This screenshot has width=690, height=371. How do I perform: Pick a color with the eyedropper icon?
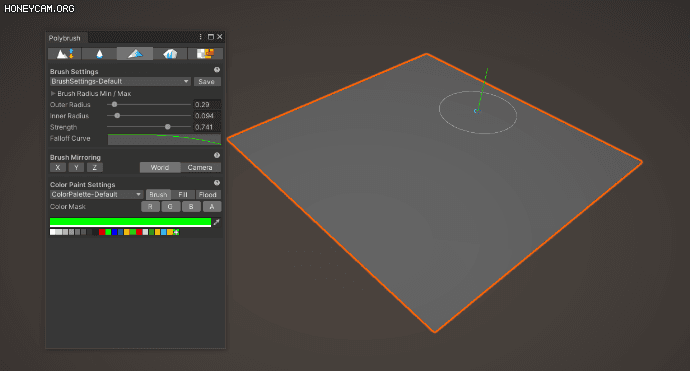click(217, 222)
